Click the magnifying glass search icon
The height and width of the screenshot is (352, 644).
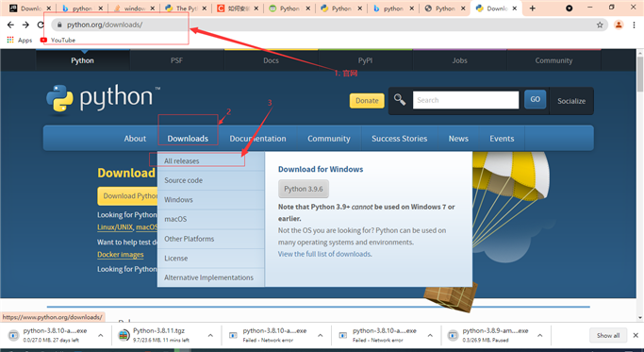(400, 100)
